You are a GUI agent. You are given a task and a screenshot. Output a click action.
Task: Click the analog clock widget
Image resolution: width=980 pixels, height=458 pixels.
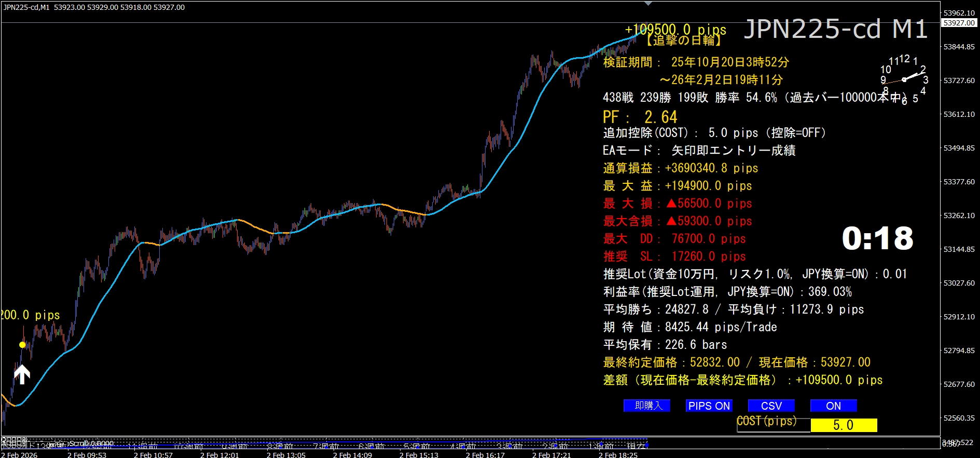point(904,79)
